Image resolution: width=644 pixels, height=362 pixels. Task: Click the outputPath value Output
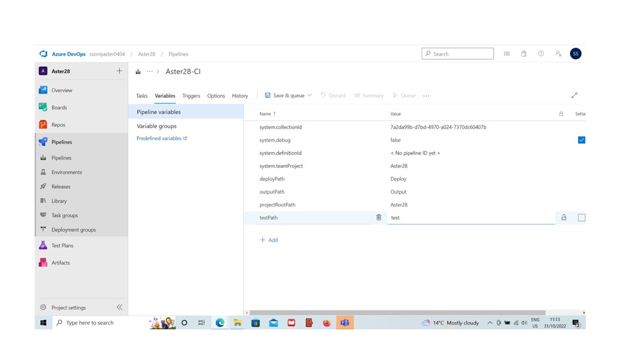pos(398,192)
